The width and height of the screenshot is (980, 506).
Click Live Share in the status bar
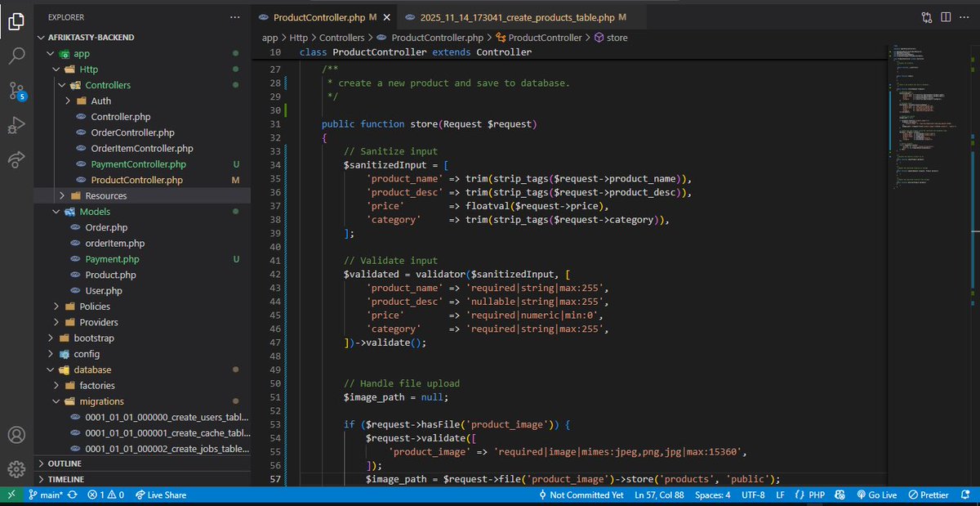[160, 495]
